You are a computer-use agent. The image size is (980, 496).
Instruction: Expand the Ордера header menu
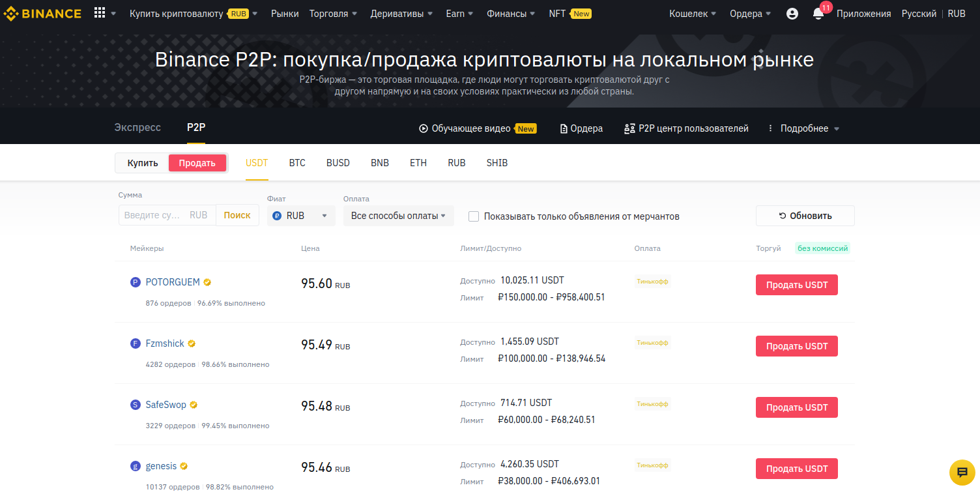[x=750, y=14]
